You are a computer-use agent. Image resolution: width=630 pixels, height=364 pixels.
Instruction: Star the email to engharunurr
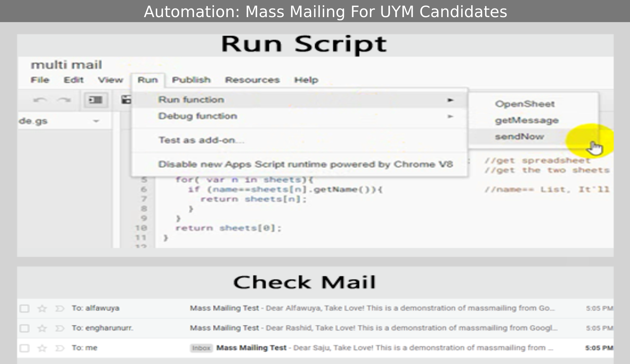click(42, 328)
